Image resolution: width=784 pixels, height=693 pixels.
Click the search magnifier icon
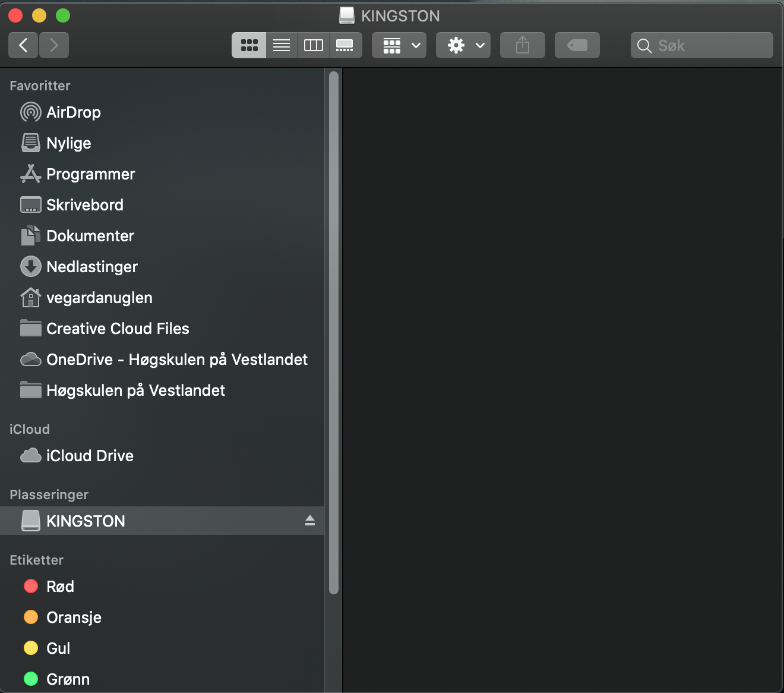(644, 46)
